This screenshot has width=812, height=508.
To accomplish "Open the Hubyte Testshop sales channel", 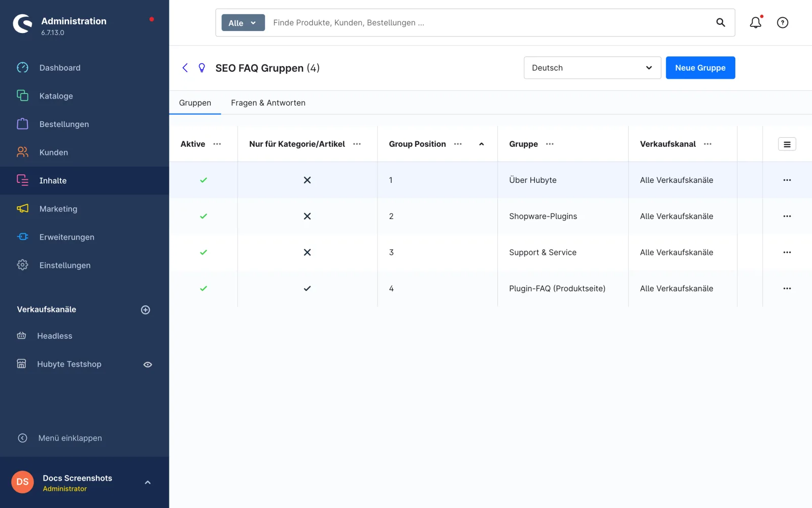I will pos(69,364).
